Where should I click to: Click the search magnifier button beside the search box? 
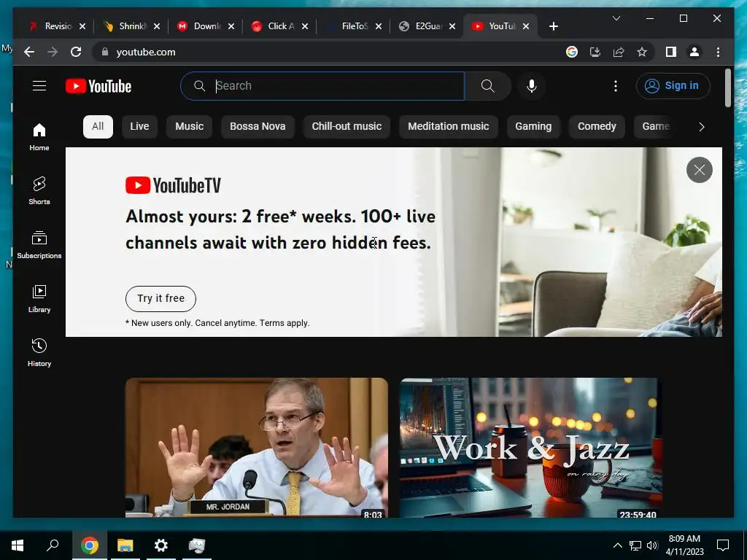pyautogui.click(x=487, y=86)
